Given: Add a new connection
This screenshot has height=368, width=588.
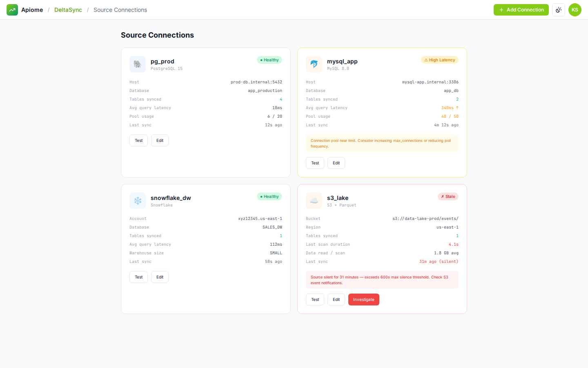Looking at the screenshot, I should pos(521,10).
